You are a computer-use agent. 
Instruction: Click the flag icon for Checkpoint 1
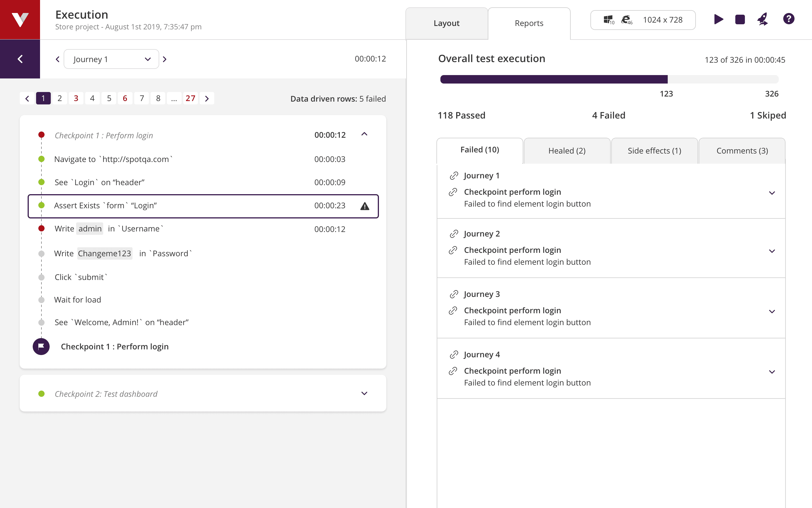tap(41, 346)
